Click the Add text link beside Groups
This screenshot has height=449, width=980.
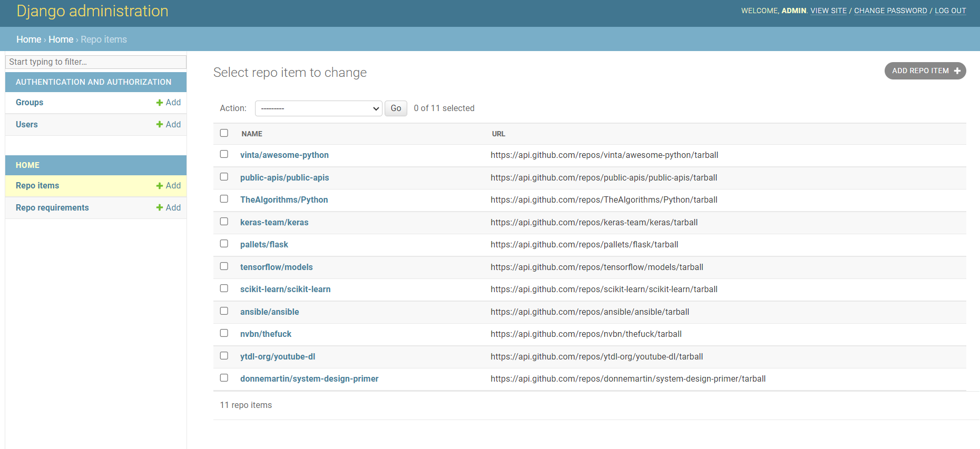point(173,103)
